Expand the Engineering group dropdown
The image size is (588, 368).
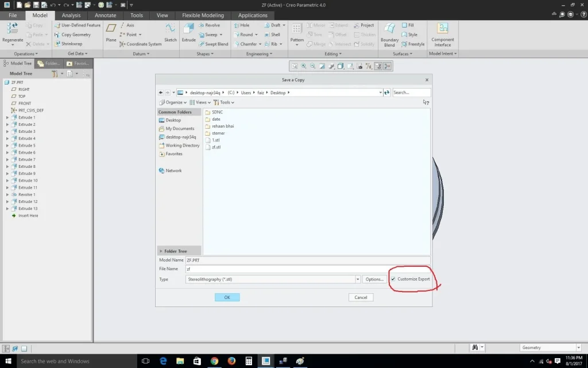[259, 53]
